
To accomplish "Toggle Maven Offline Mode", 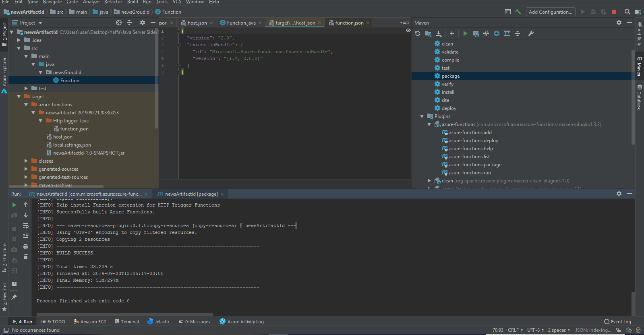I will tap(486, 33).
